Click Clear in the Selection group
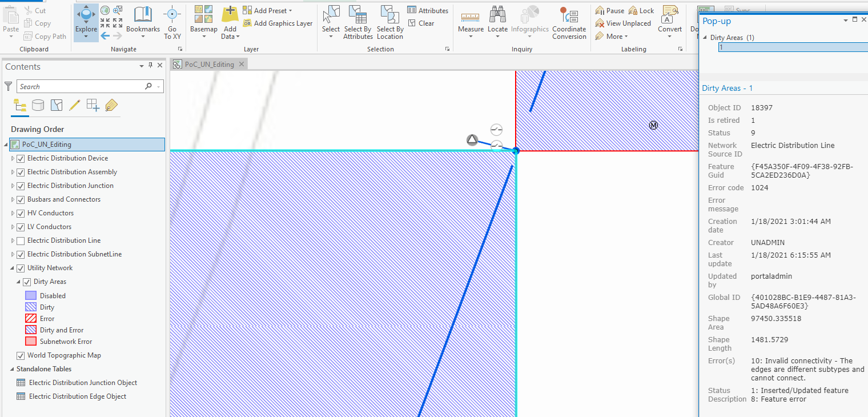 coord(422,23)
